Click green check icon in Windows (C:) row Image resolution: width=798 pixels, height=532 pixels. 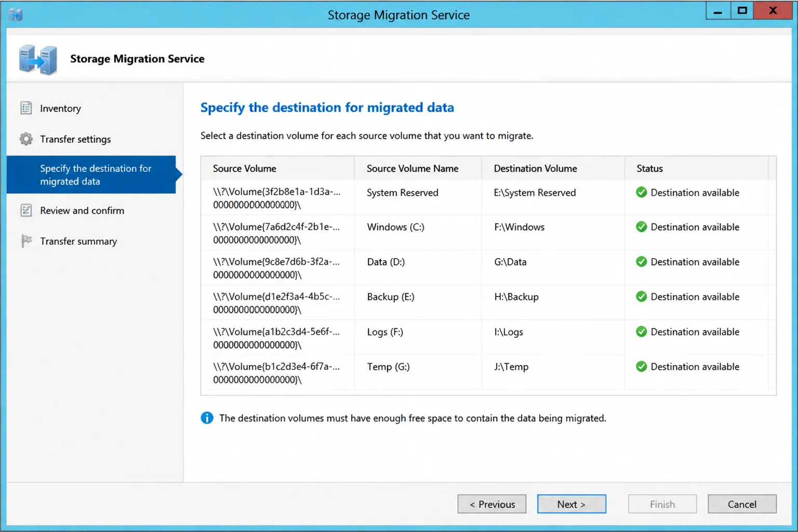[642, 227]
